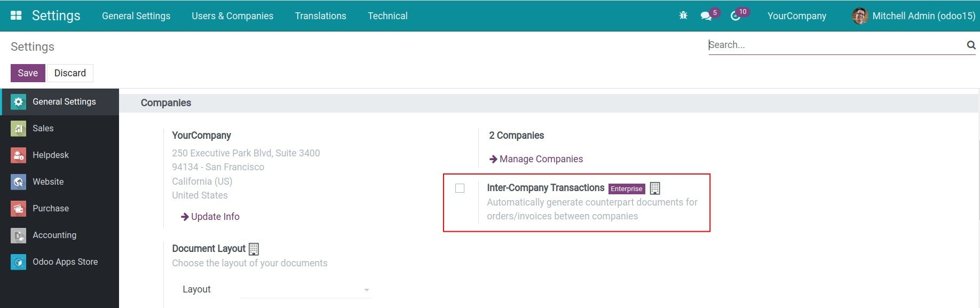
Task: Open Manage Companies link
Action: [x=536, y=159]
